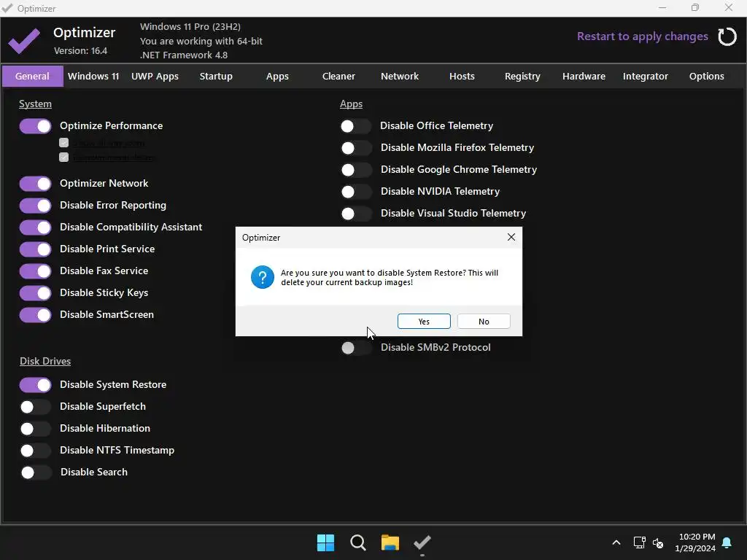The image size is (747, 560).
Task: Open File Explorer from taskbar
Action: coord(390,542)
